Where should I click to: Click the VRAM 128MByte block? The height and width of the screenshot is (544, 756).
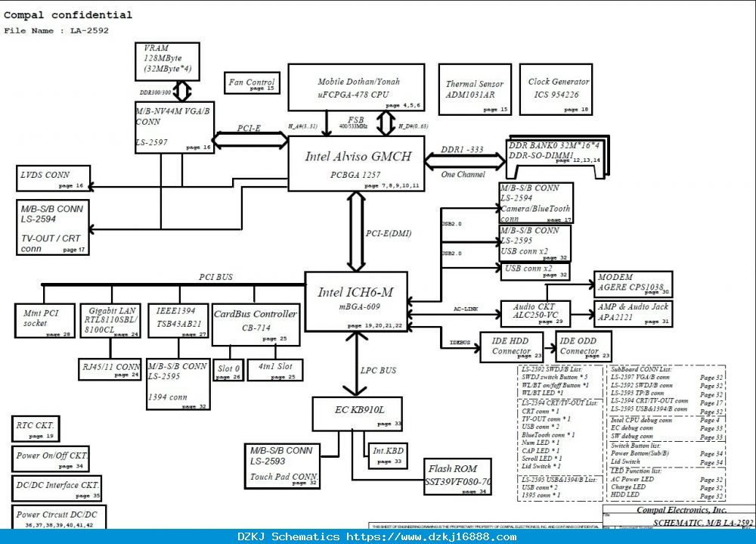coord(167,62)
